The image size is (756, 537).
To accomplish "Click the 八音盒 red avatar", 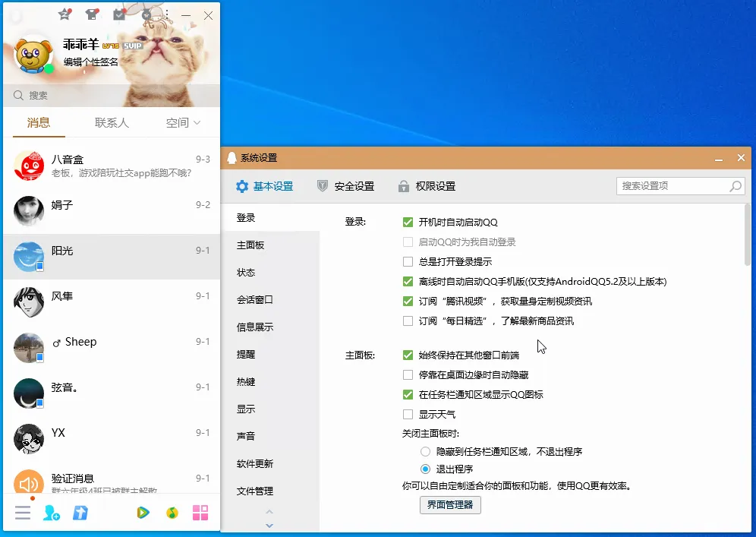I will [x=29, y=166].
